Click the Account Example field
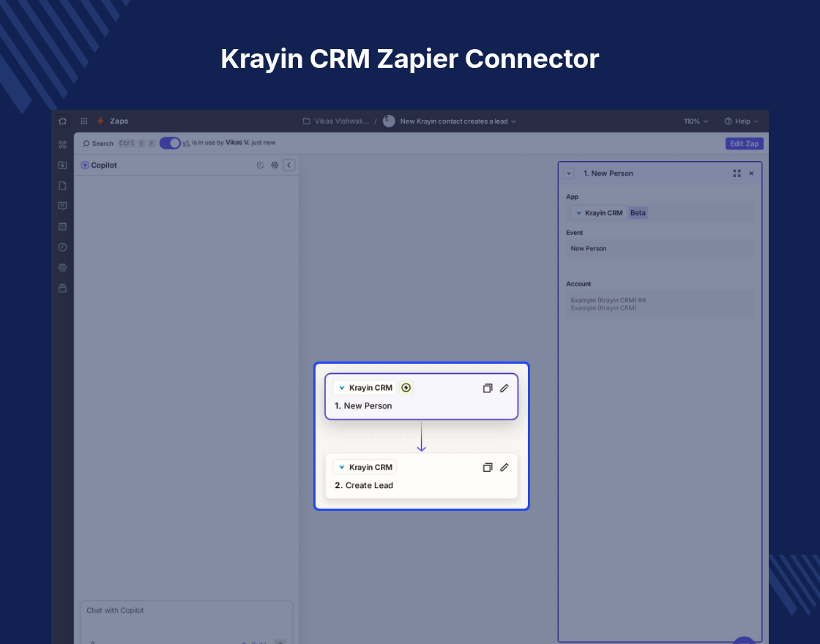The width and height of the screenshot is (820, 644). pos(660,304)
